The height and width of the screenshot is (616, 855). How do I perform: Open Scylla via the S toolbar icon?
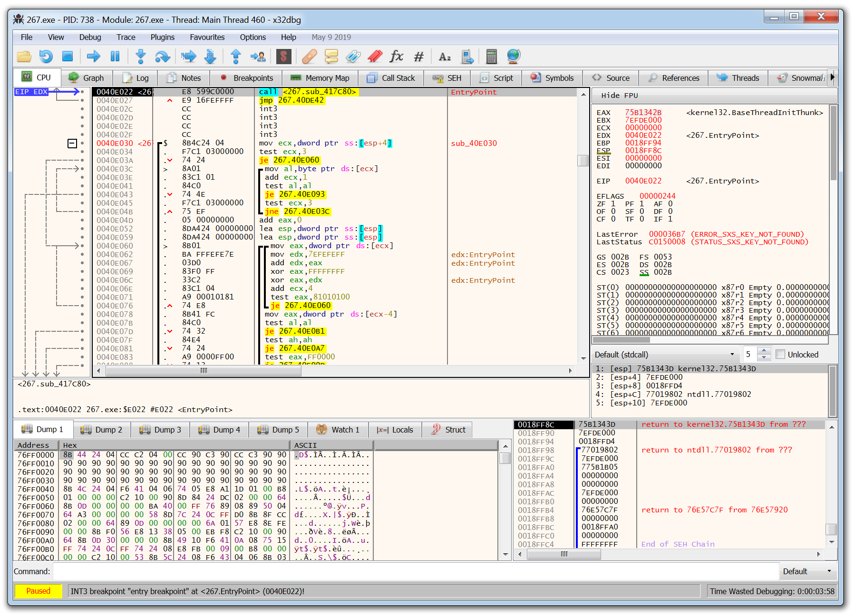(284, 56)
